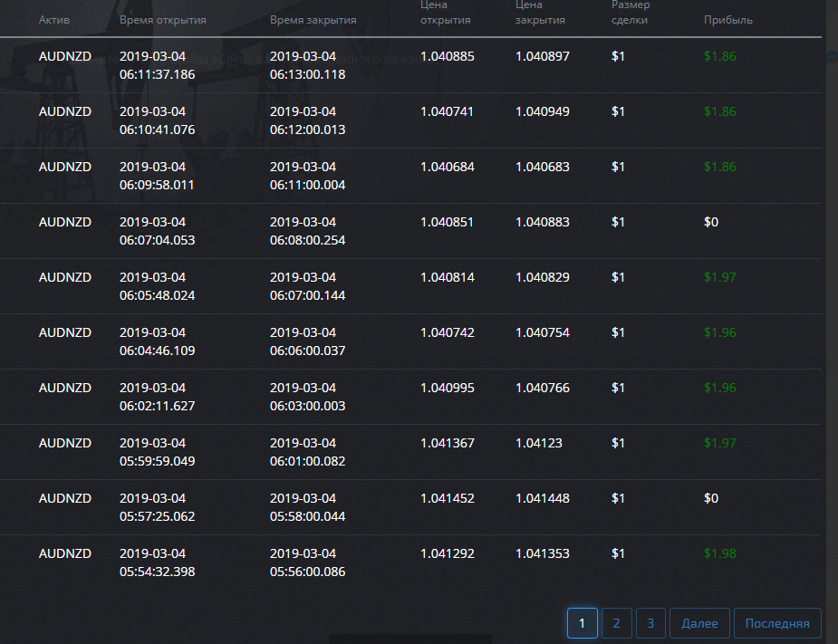Click opening price 1.041367
Screen dimensions: 838x644
click(448, 443)
